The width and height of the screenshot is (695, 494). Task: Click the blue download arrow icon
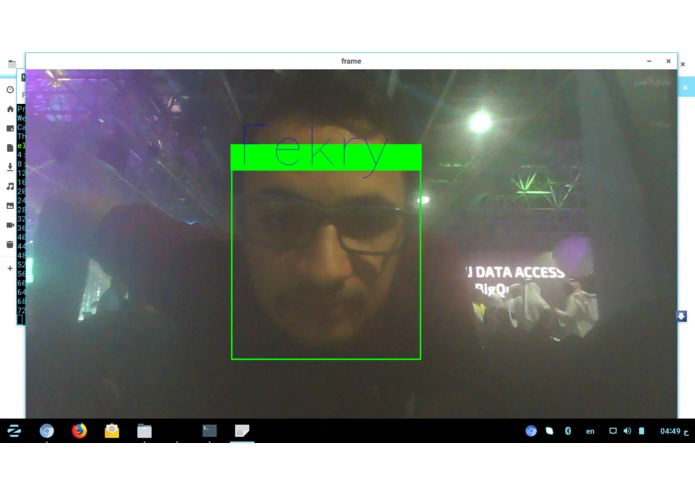pyautogui.click(x=681, y=316)
